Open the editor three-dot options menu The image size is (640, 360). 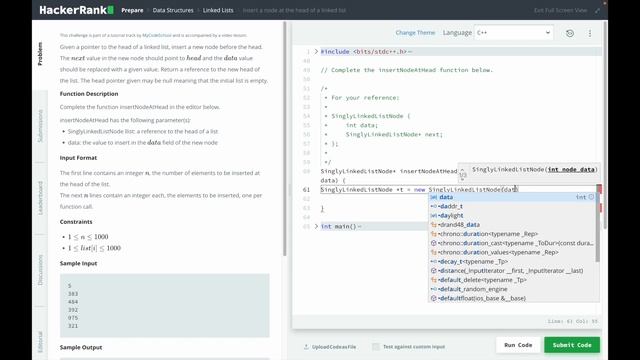[590, 33]
